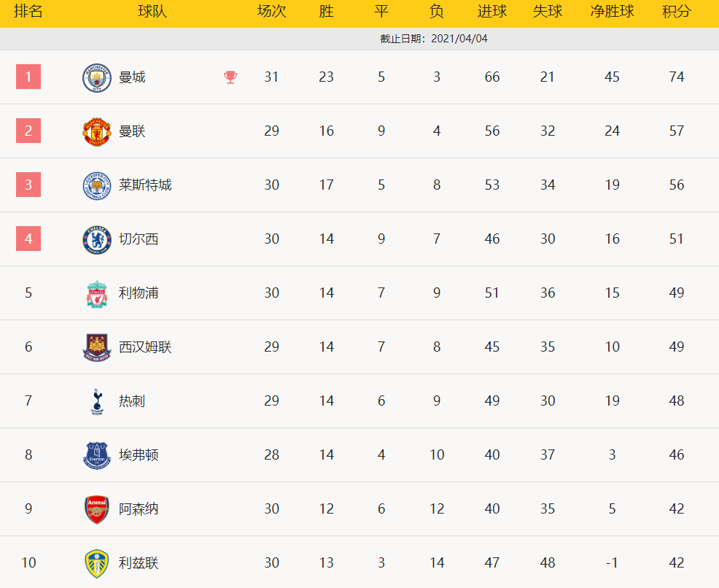Click the Leeds United club crest
Screen dimensions: 719x588
pos(96,563)
